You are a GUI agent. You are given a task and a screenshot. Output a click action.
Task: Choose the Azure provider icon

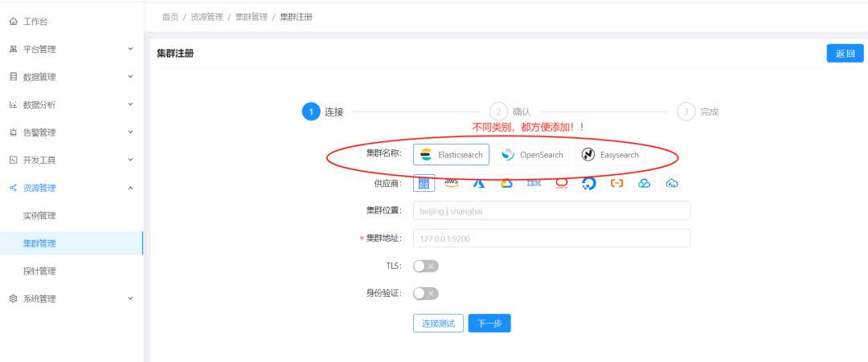[x=479, y=183]
